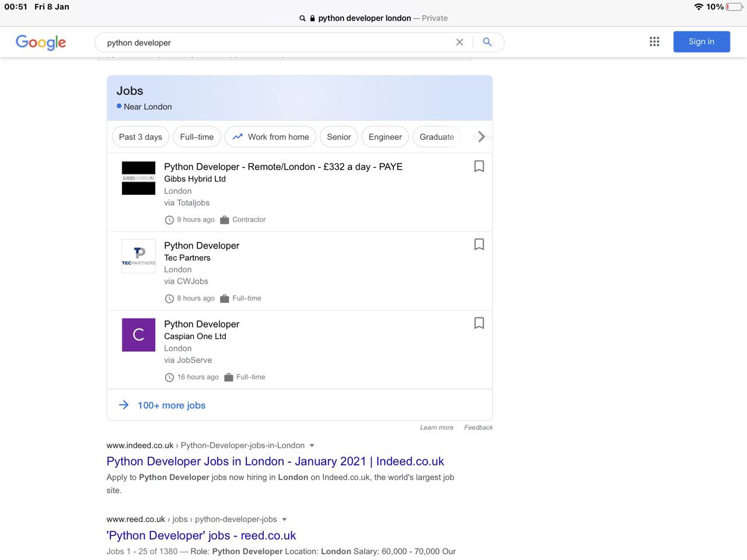Open the Indeed.co.uk Python Developer Jobs result
Screen dimensions: 747x560
pyautogui.click(x=275, y=461)
